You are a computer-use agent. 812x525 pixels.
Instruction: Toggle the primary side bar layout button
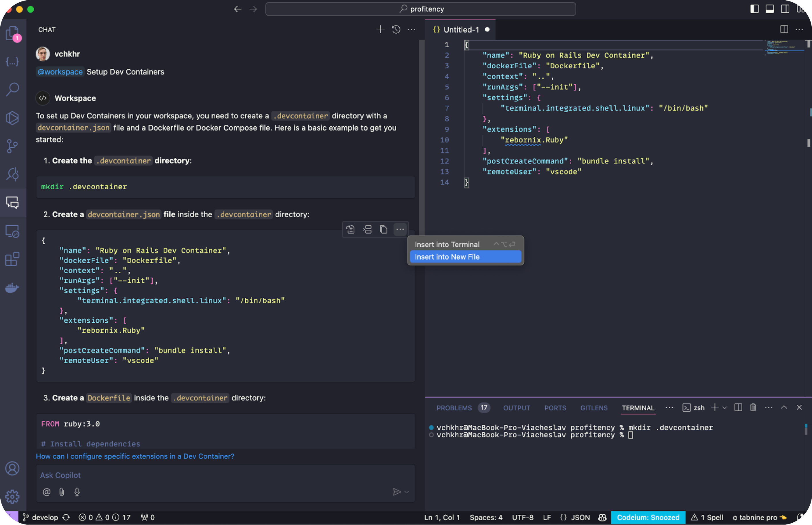[x=754, y=9]
